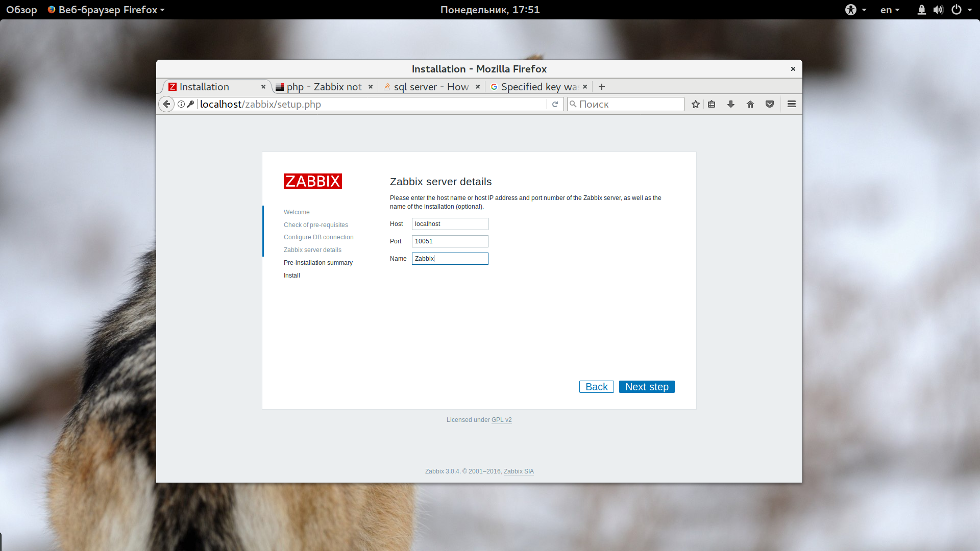
Task: Open the GPL v2 license link
Action: (501, 420)
